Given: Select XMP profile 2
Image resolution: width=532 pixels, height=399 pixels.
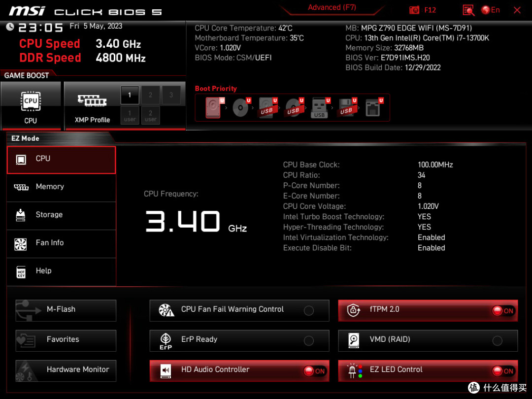Looking at the screenshot, I should [x=150, y=95].
